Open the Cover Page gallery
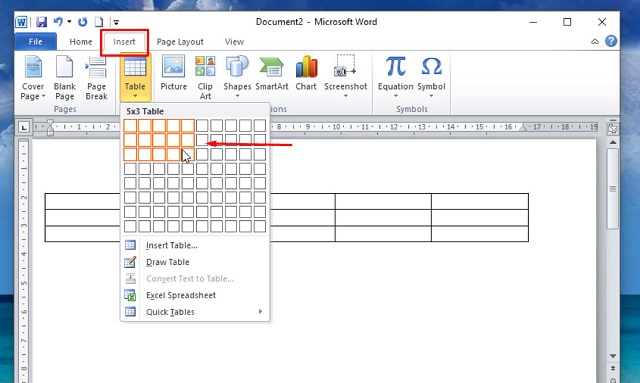640x383 pixels. tap(33, 78)
